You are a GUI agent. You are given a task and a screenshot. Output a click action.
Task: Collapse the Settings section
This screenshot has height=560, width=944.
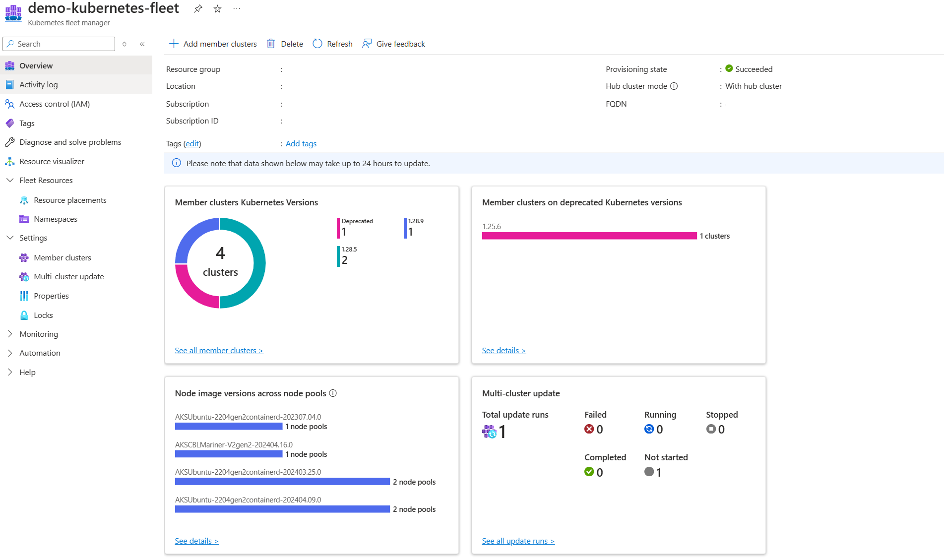click(10, 238)
